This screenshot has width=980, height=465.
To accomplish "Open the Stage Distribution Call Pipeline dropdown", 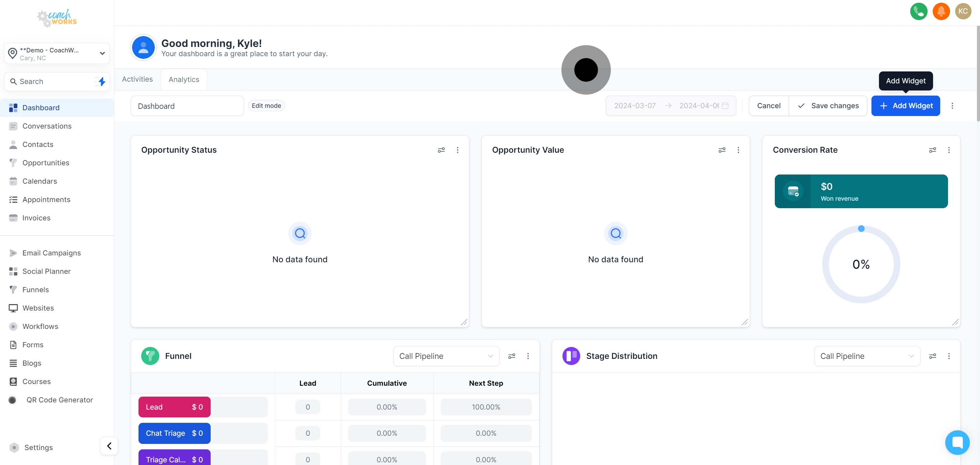I will 867,356.
